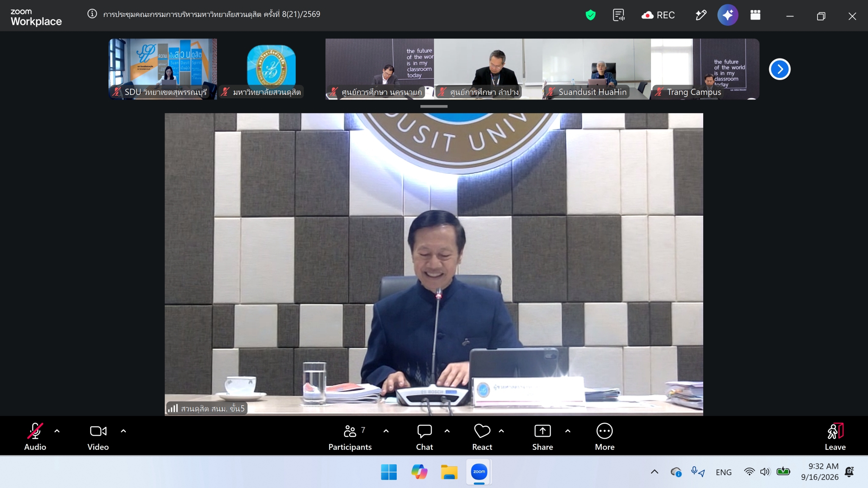Show next participant thumbnails arrow
Image resolution: width=868 pixels, height=488 pixels.
pyautogui.click(x=780, y=69)
